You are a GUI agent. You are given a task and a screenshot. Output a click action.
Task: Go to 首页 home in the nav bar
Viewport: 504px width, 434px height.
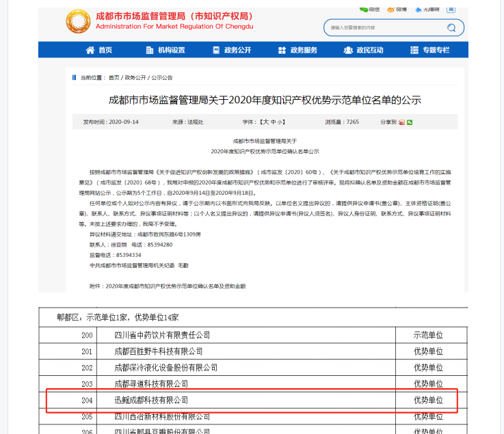pyautogui.click(x=99, y=50)
